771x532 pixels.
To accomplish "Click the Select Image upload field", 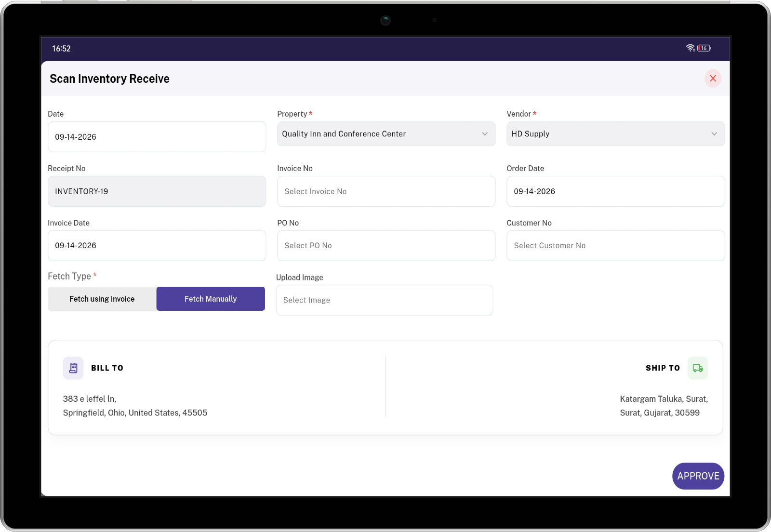I will (385, 300).
